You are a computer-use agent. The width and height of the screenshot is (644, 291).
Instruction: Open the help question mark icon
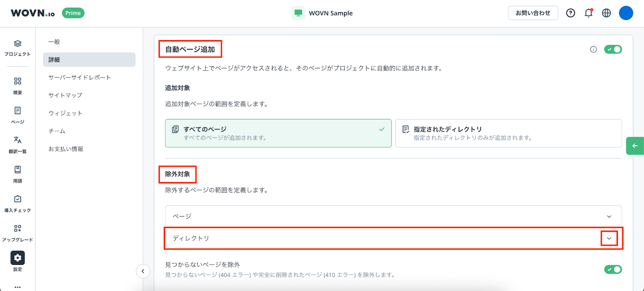pos(570,13)
